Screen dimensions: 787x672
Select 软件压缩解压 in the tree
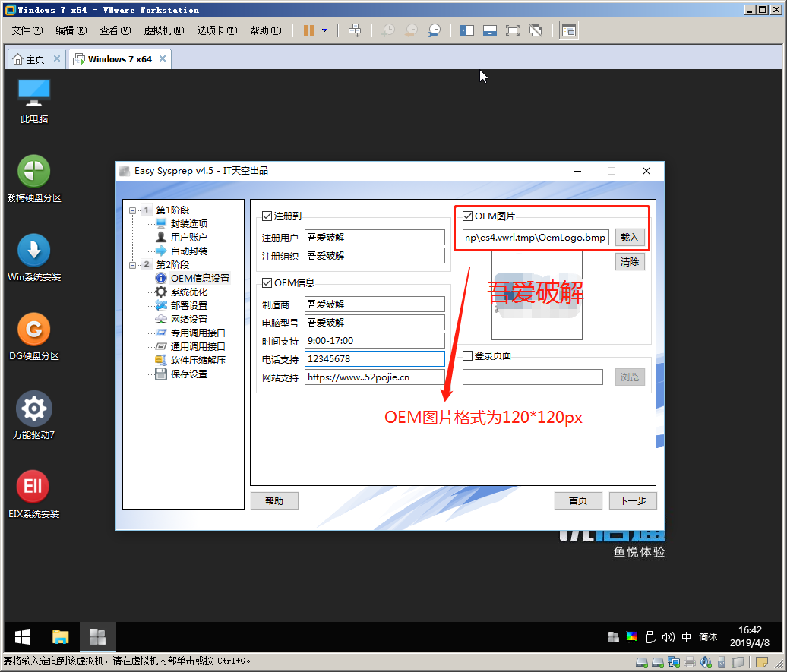198,361
